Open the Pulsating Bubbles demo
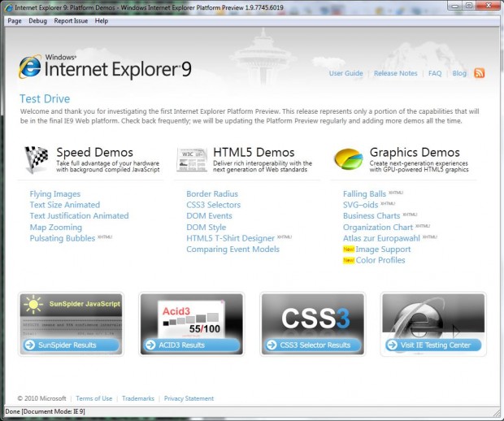Screen dimensions: 504x421 63,238
